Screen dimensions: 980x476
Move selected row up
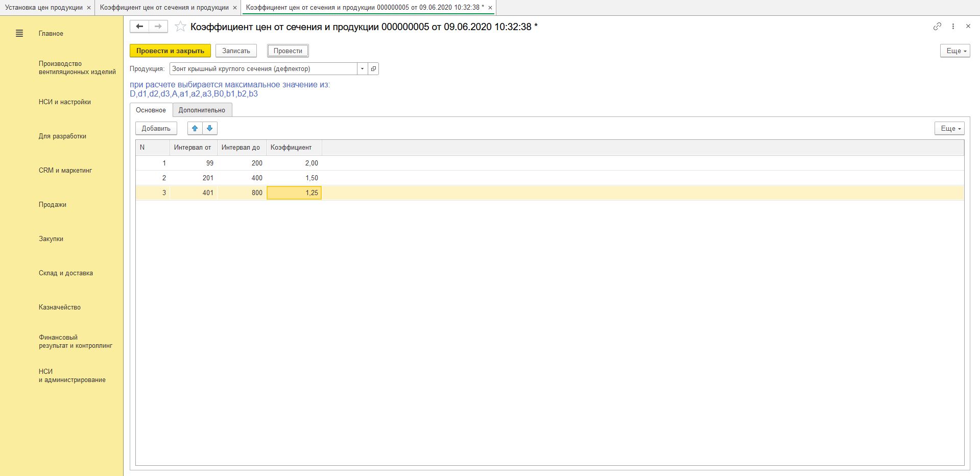195,128
